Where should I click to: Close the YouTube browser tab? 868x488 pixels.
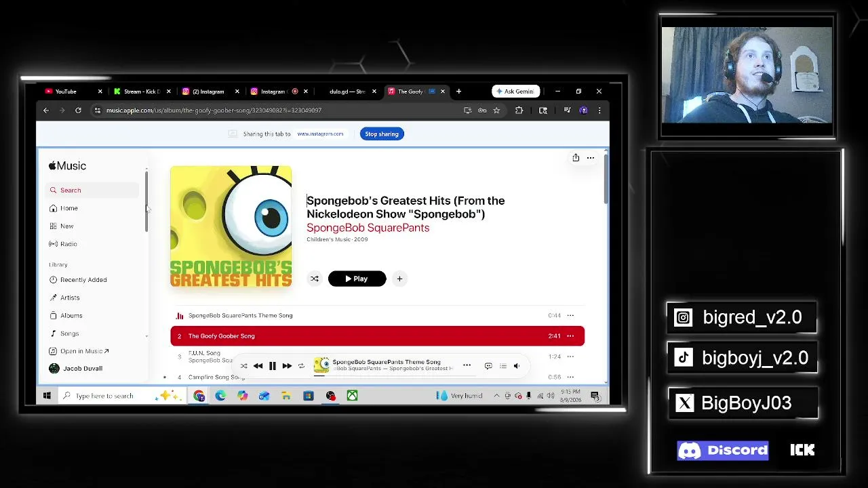click(x=100, y=91)
